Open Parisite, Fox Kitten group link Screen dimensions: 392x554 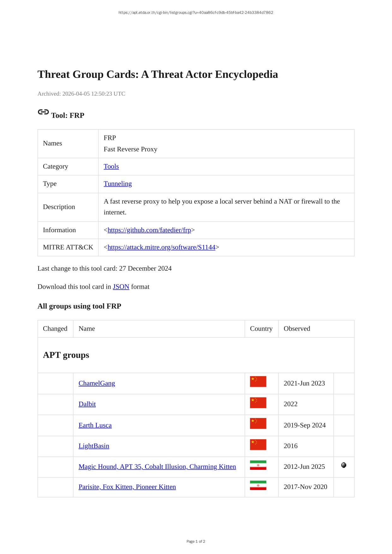point(127,487)
